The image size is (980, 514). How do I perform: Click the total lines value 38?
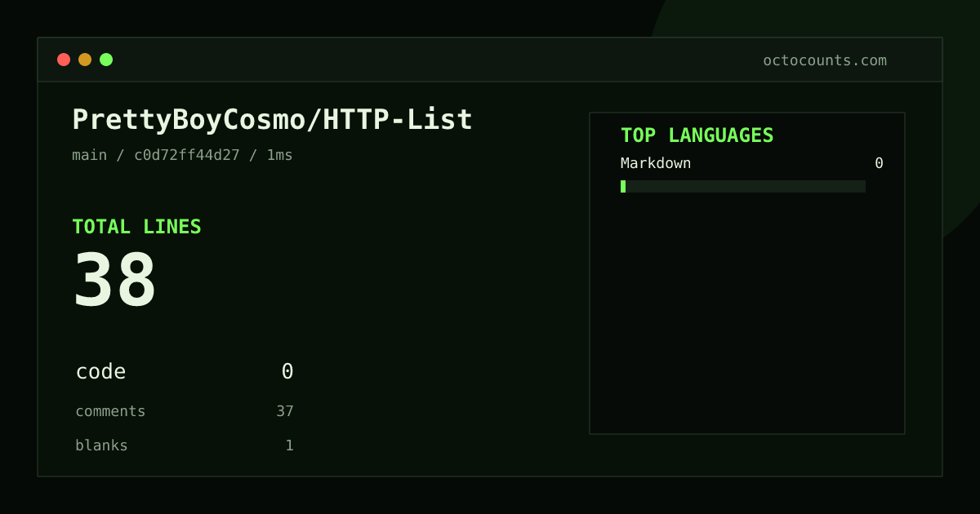point(114,280)
